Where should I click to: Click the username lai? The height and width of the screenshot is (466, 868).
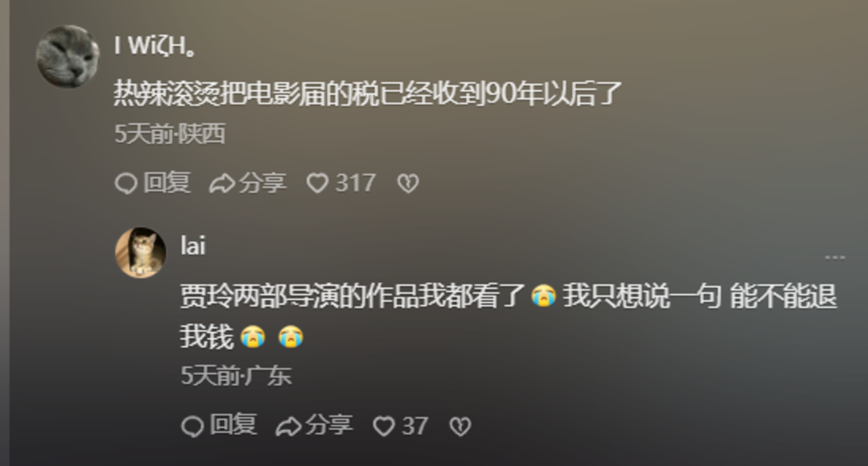(x=193, y=245)
